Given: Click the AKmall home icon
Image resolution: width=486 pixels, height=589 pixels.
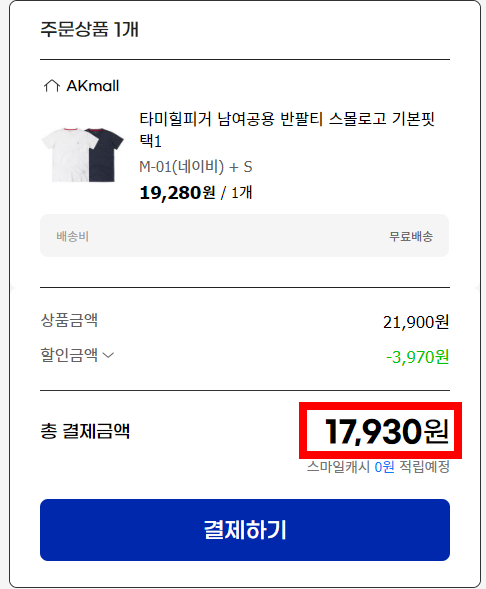Looking at the screenshot, I should click(x=52, y=86).
